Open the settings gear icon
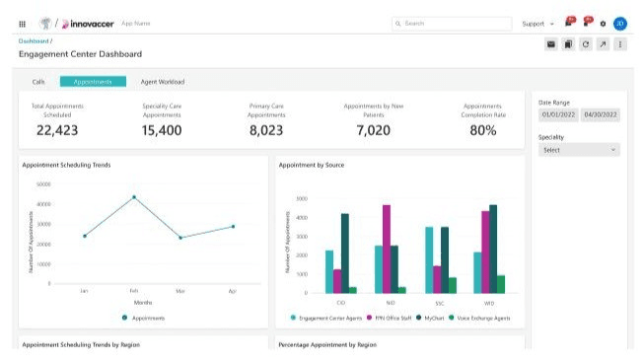Image resolution: width=644 pixels, height=362 pixels. point(603,24)
